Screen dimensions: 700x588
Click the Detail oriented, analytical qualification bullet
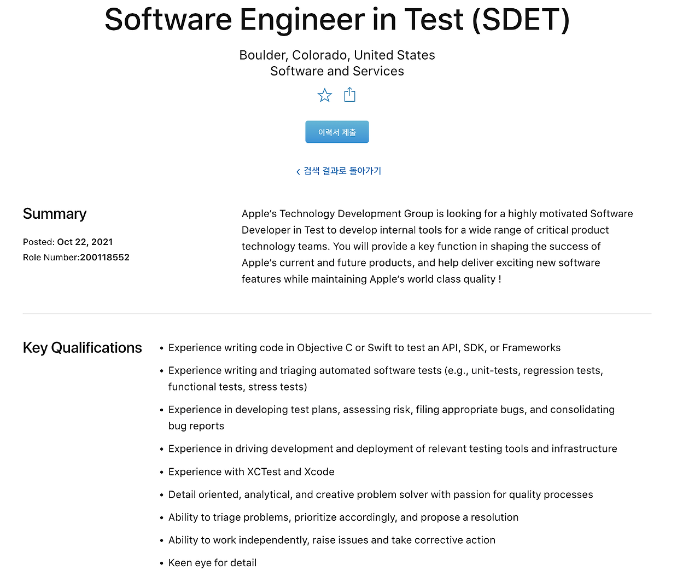click(x=381, y=494)
